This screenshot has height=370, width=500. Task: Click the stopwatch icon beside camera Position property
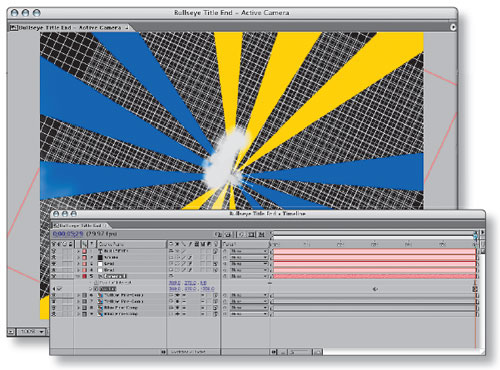96,289
